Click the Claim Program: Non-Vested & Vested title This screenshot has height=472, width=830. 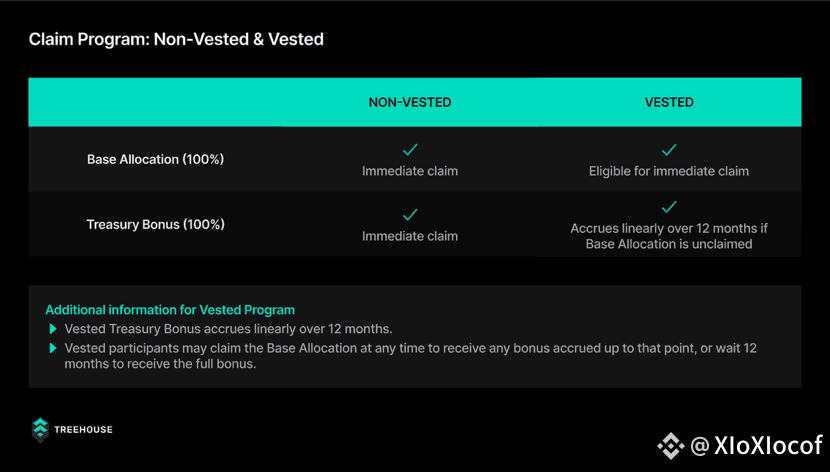point(176,39)
